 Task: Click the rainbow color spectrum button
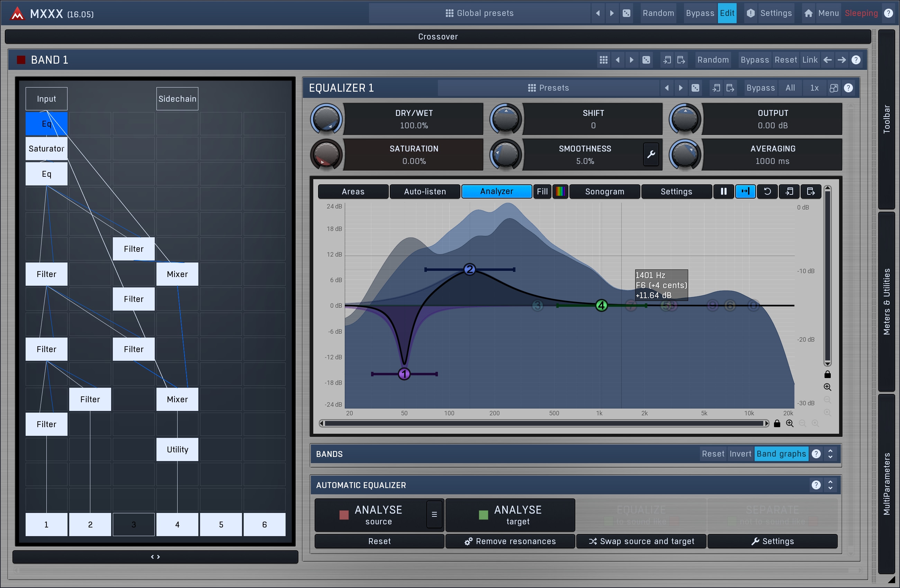point(560,191)
